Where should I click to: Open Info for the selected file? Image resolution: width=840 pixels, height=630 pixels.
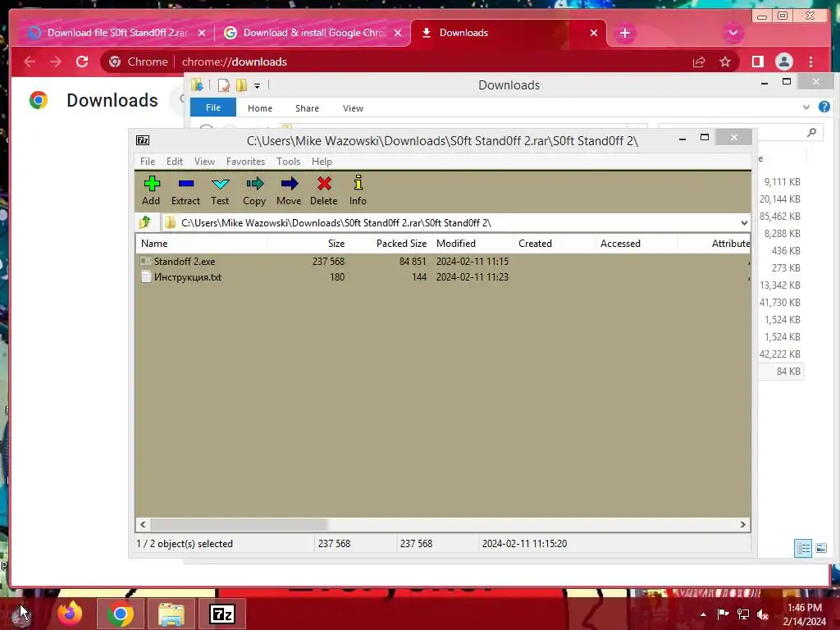click(x=358, y=190)
